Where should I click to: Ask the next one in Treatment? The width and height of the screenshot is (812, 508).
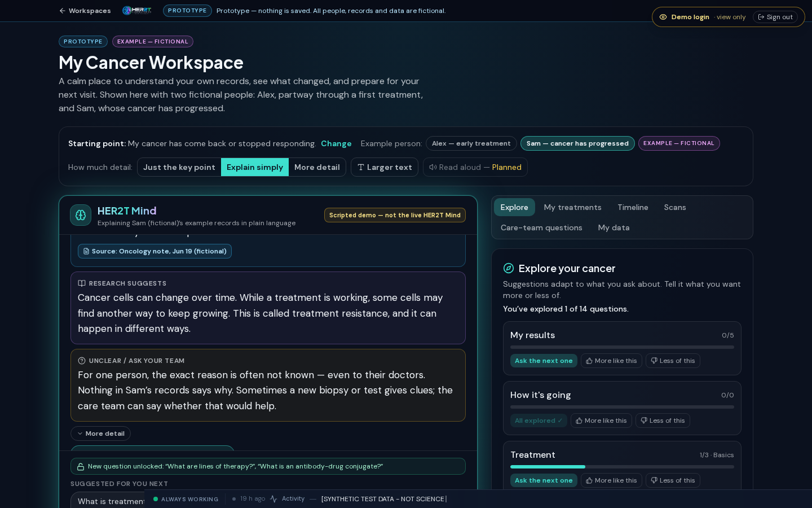[x=544, y=480]
